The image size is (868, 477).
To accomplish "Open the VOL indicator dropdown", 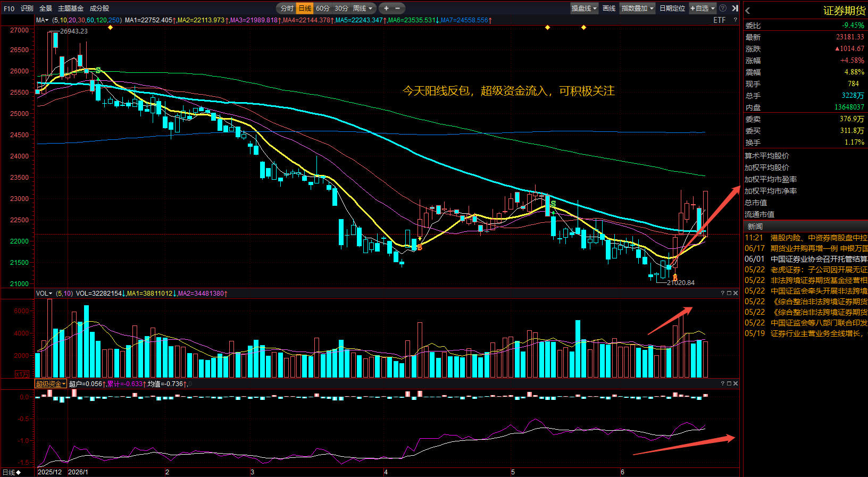I will pos(44,294).
